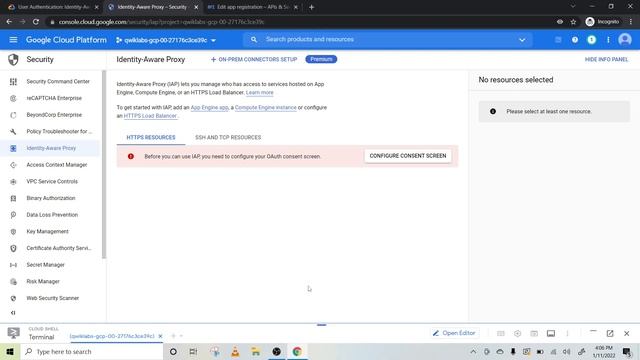
Task: Open the main navigation hamburger menu
Action: click(13, 40)
